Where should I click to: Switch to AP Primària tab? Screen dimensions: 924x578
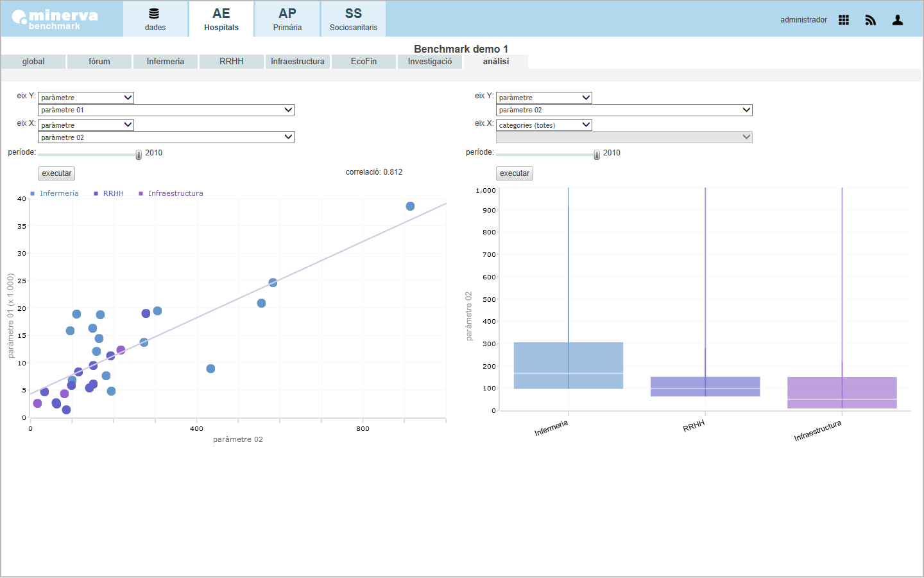tap(287, 19)
